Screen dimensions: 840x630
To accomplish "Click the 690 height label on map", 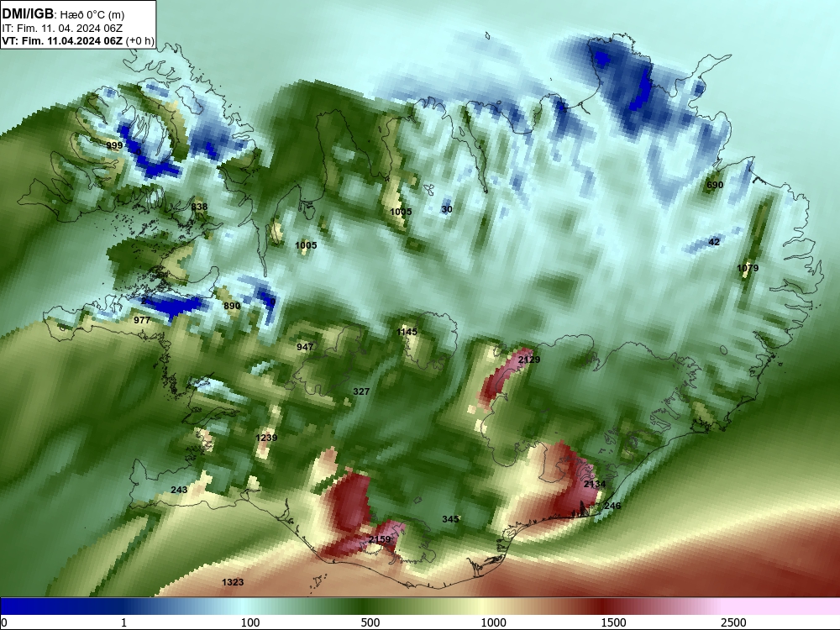I will click(x=715, y=186).
